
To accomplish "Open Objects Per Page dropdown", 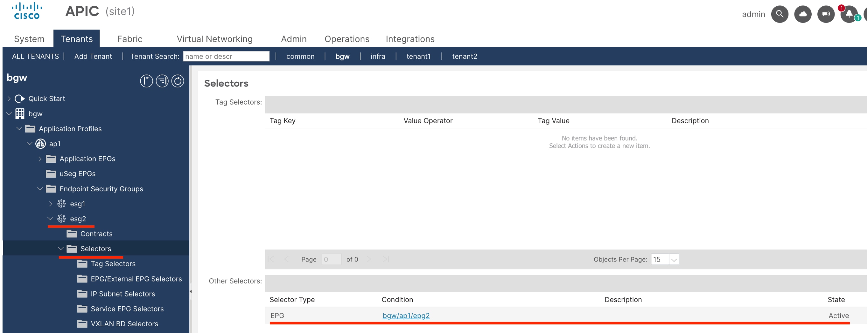I will tap(674, 259).
